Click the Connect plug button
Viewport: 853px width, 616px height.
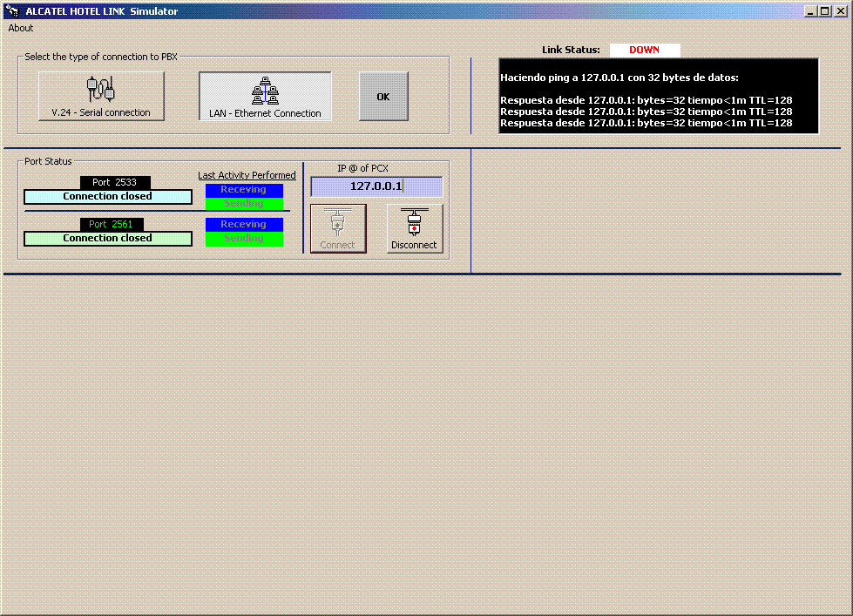[338, 228]
